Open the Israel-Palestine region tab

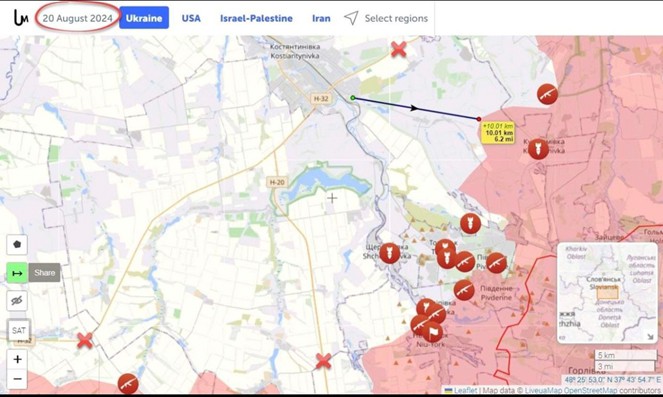(256, 18)
